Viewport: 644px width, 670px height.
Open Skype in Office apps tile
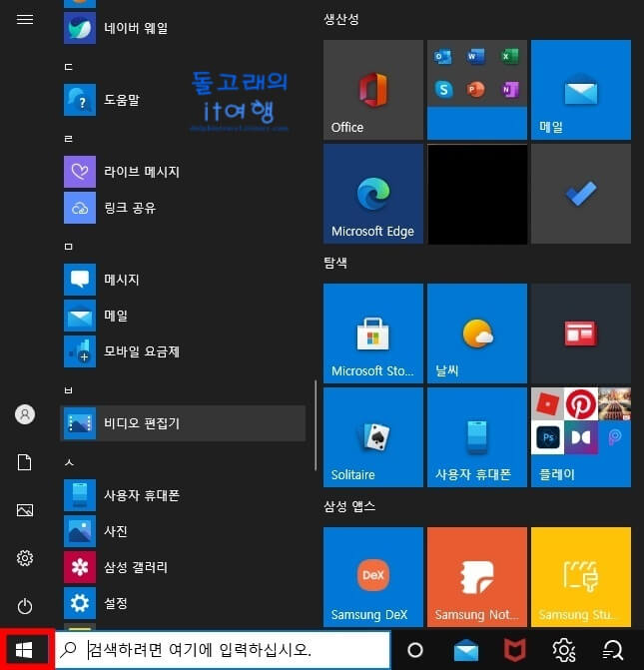[443, 90]
